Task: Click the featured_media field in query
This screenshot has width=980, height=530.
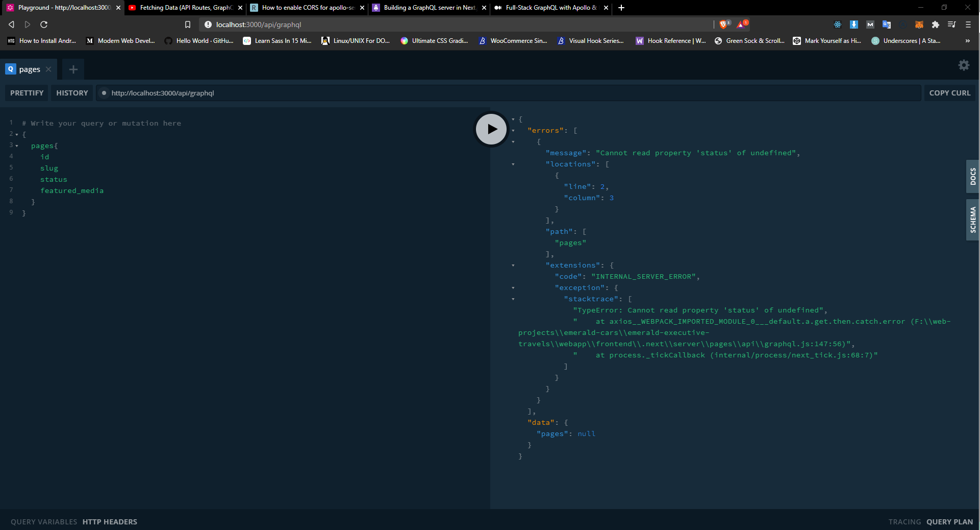Action: coord(72,191)
